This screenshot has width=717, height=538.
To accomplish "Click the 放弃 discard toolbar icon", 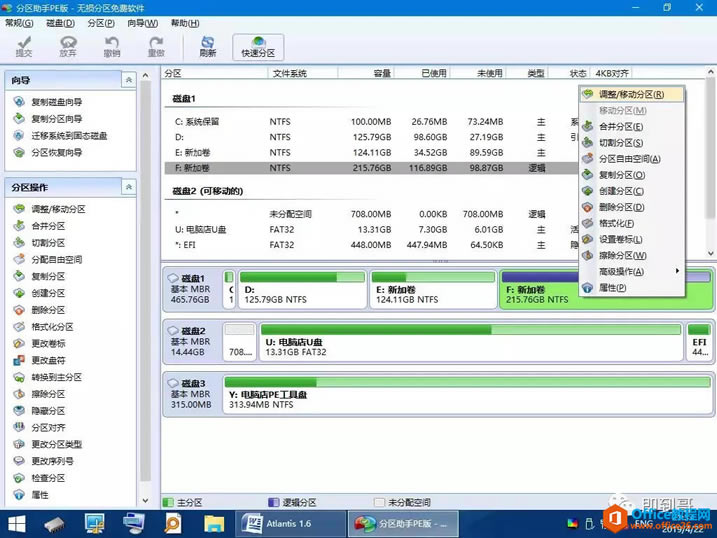I will click(x=68, y=47).
